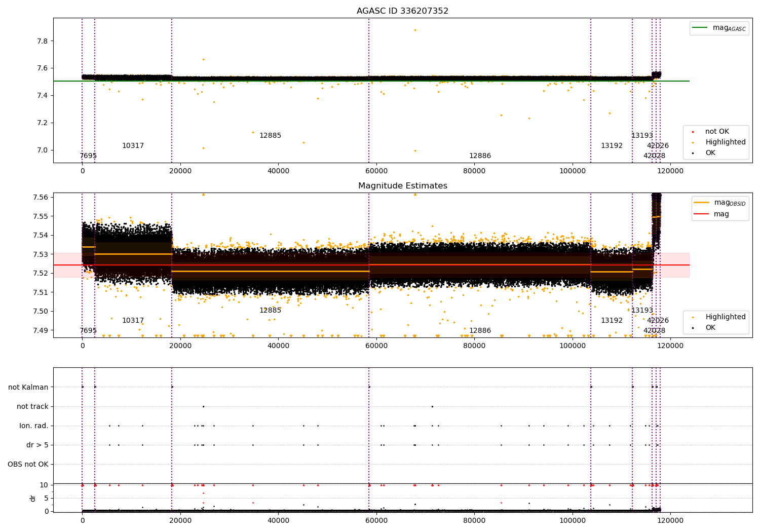The height and width of the screenshot is (532, 760).
Task: Click the 7.50 y-axis tick label
Action: (41, 311)
